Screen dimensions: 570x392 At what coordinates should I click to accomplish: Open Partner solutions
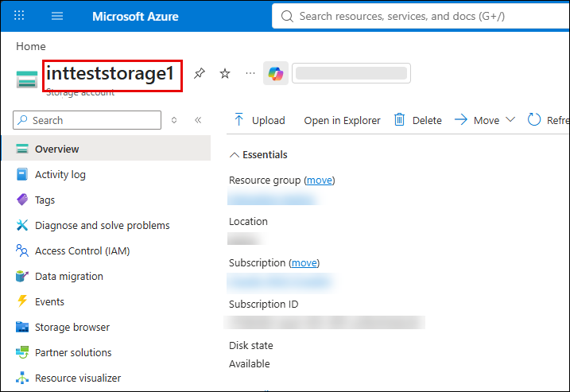73,353
